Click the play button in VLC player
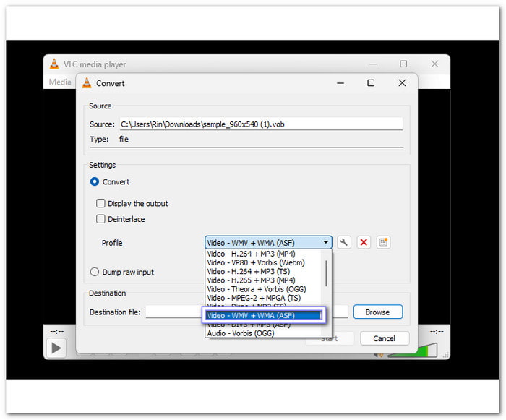 (56, 348)
